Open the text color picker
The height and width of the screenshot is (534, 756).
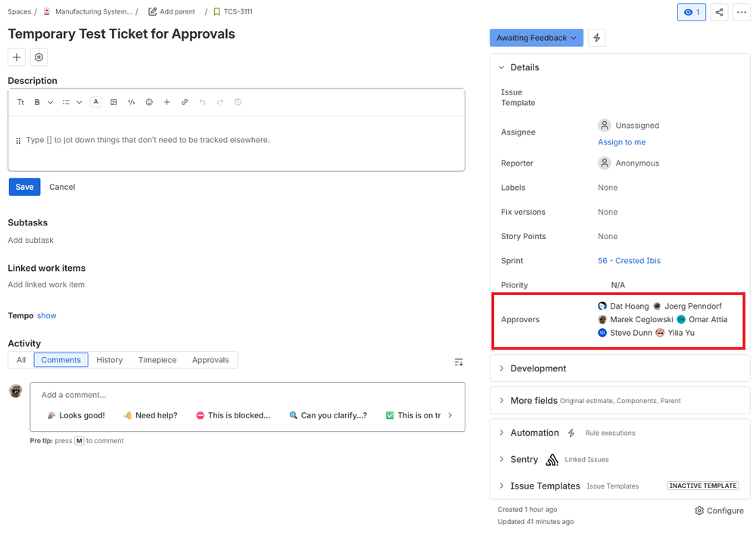(96, 102)
